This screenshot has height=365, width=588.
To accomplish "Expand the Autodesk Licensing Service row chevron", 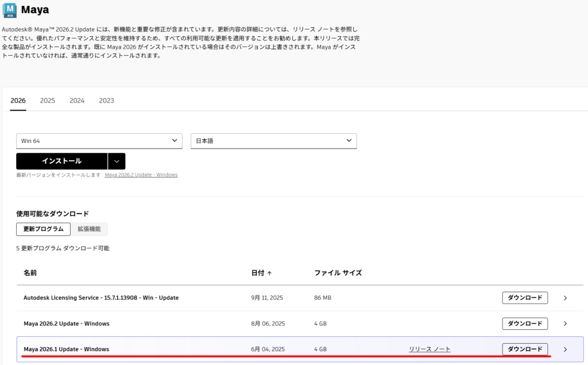I will (565, 298).
